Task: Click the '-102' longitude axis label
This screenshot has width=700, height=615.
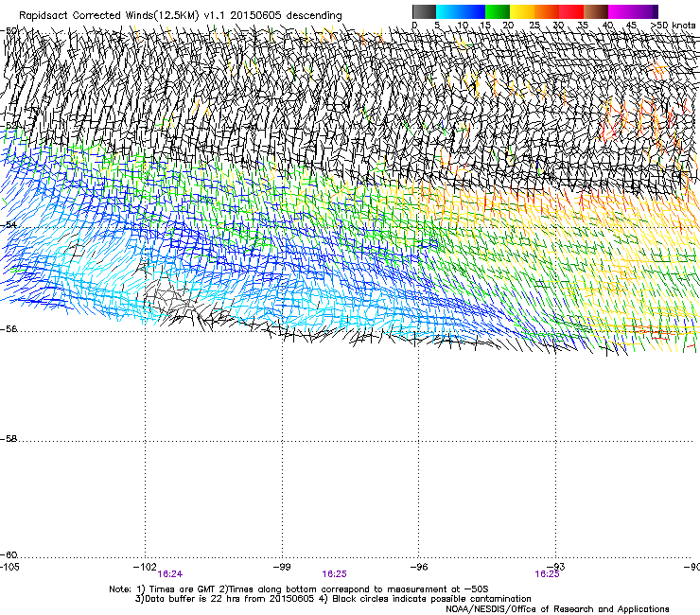Action: 145,567
